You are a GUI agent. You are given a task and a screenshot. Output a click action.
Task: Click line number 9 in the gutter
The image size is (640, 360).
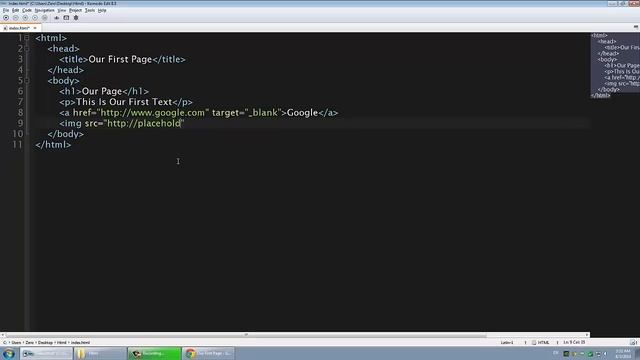[x=20, y=123]
